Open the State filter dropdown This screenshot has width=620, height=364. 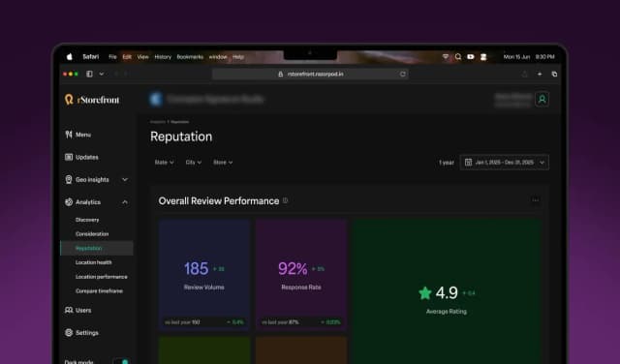[164, 163]
